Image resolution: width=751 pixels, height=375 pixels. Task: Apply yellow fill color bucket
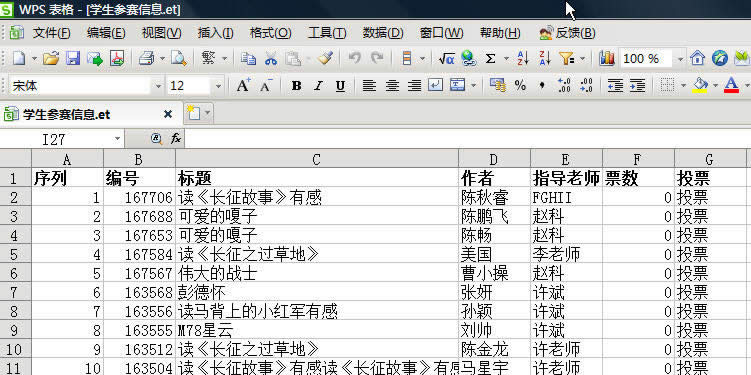[x=701, y=86]
